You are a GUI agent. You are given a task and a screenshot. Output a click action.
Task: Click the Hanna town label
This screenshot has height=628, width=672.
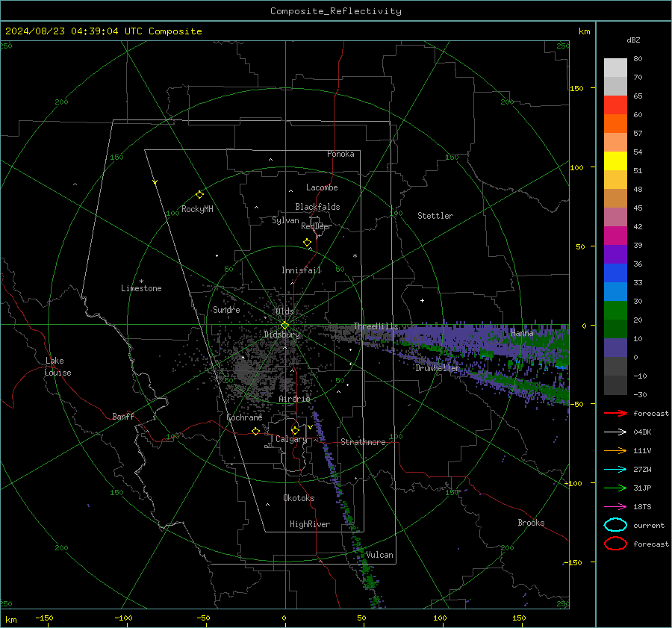[x=522, y=333]
